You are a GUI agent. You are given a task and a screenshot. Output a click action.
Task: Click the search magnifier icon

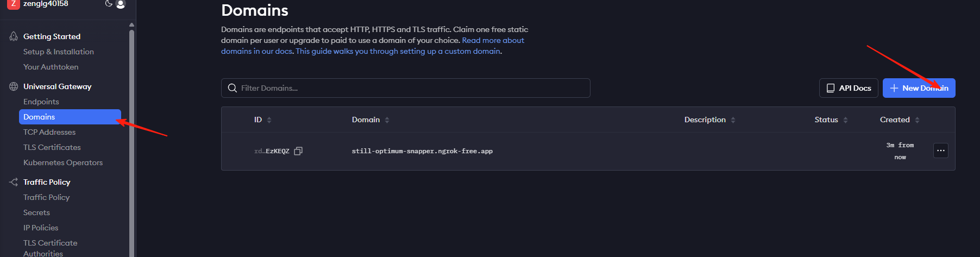point(233,88)
